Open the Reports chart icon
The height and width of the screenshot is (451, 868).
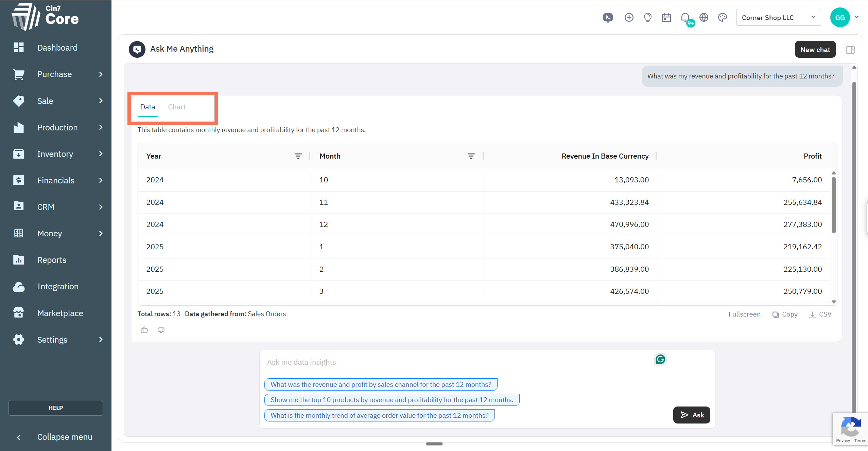coord(19,260)
